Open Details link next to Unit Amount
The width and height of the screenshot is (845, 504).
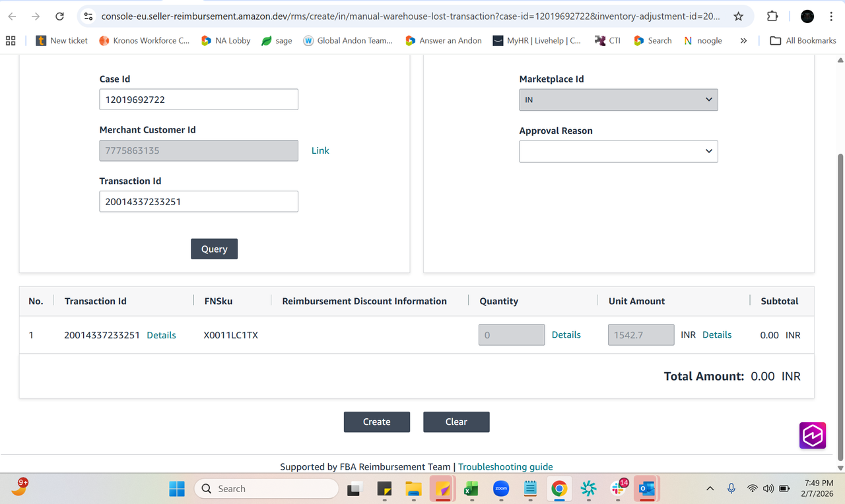coord(717,334)
